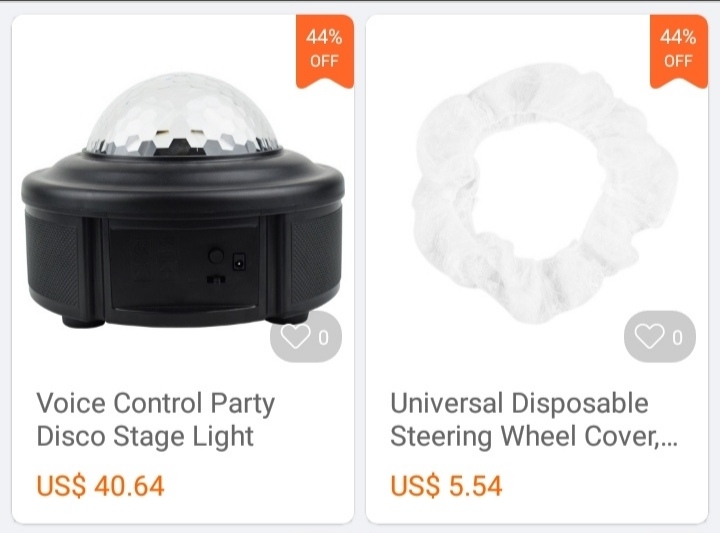The width and height of the screenshot is (720, 533).
Task: Open the steering wheel cover product image
Action: tap(545, 194)
